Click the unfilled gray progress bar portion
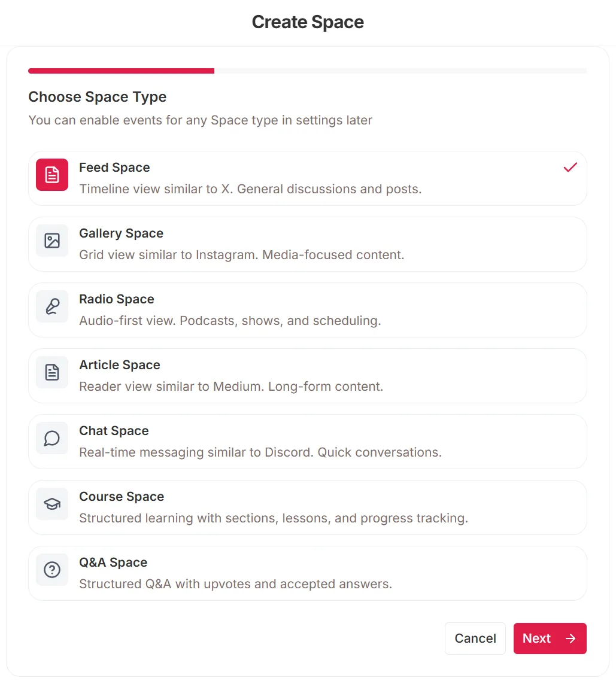Screen dimensions: 616x681 pos(400,71)
